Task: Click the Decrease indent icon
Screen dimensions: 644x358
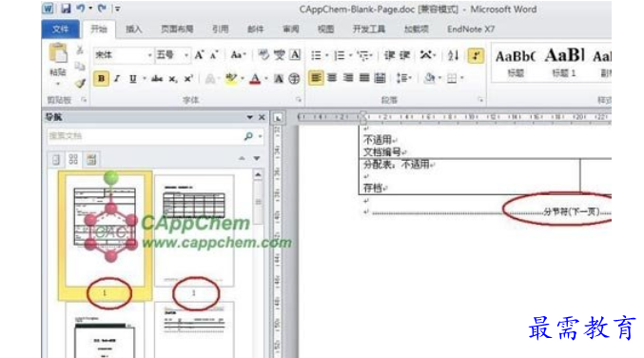Action: pos(389,55)
